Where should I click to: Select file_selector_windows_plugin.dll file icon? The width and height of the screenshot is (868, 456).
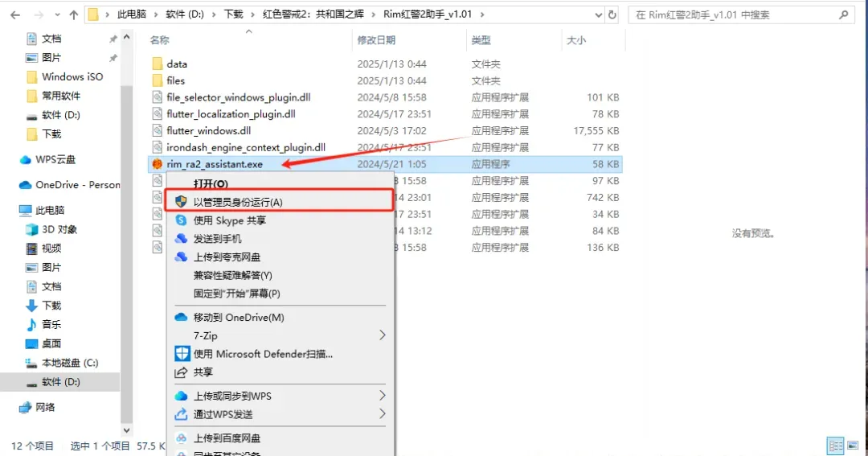tap(158, 97)
